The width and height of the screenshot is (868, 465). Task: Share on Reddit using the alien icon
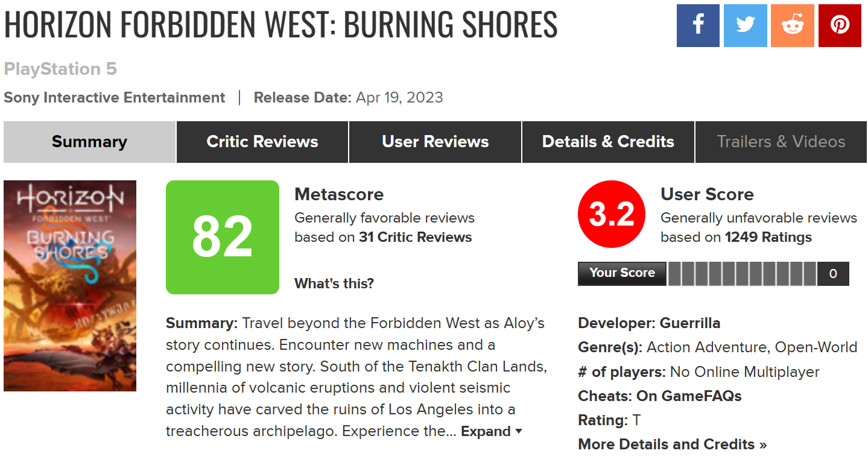click(x=793, y=25)
